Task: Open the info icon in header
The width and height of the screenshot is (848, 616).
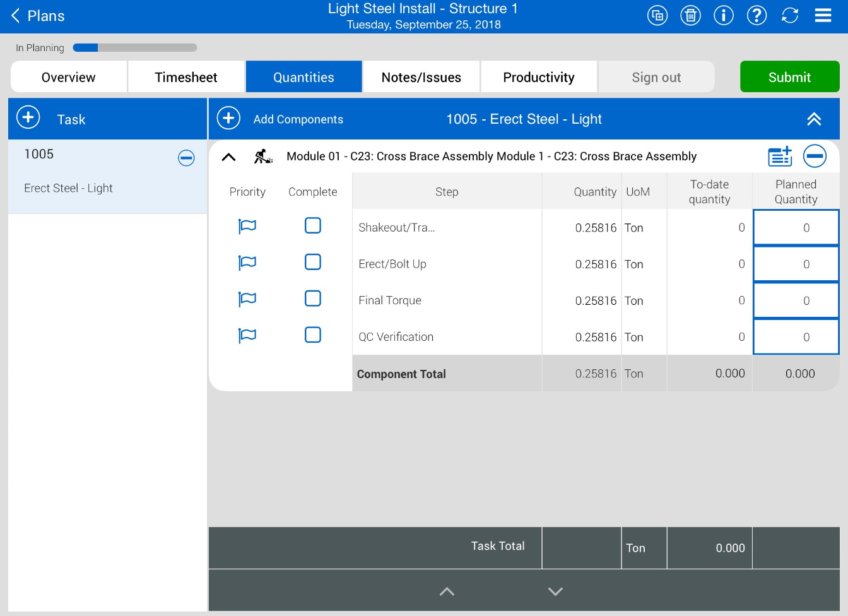Action: pyautogui.click(x=724, y=15)
